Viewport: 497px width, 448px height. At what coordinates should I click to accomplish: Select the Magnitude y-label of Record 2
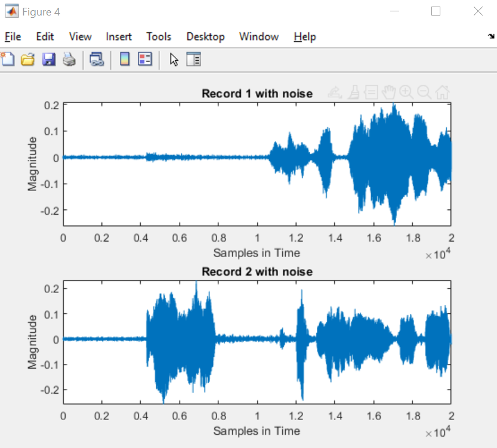tap(32, 342)
